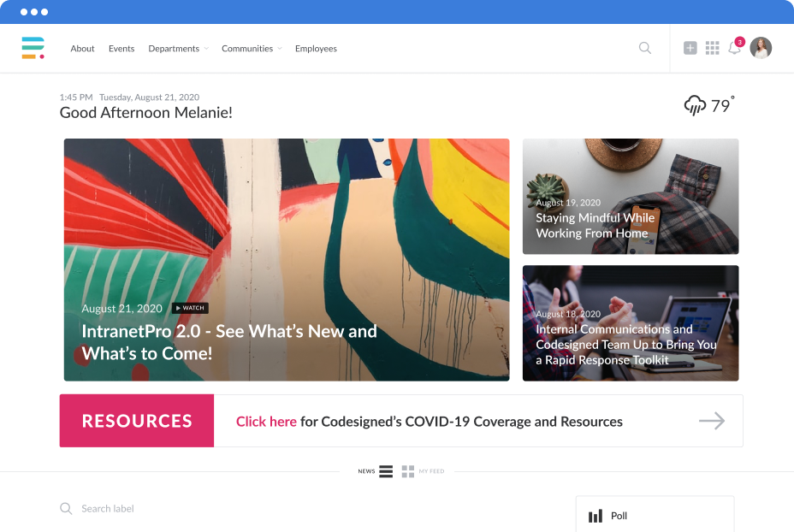
Task: Open the search magnifier in the header
Action: tap(644, 48)
